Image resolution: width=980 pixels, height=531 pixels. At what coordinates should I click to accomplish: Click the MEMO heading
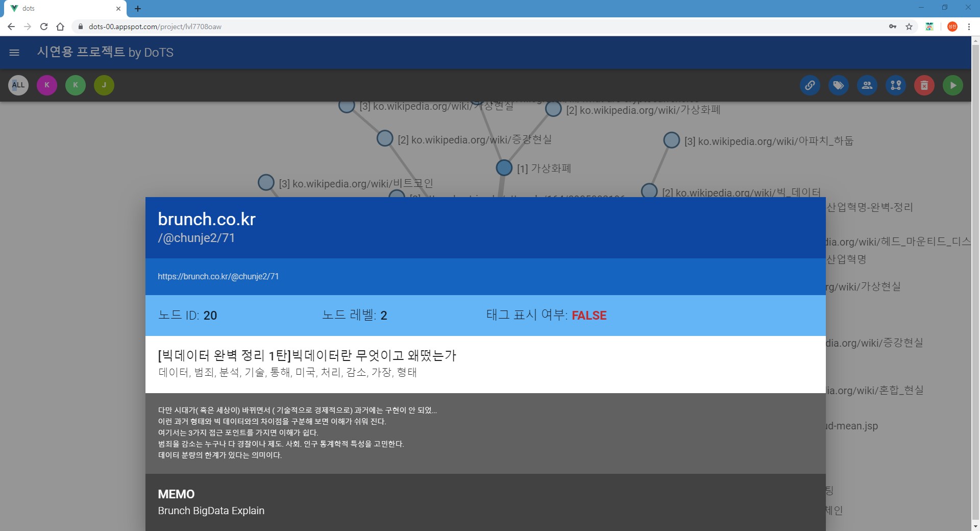[x=176, y=494]
